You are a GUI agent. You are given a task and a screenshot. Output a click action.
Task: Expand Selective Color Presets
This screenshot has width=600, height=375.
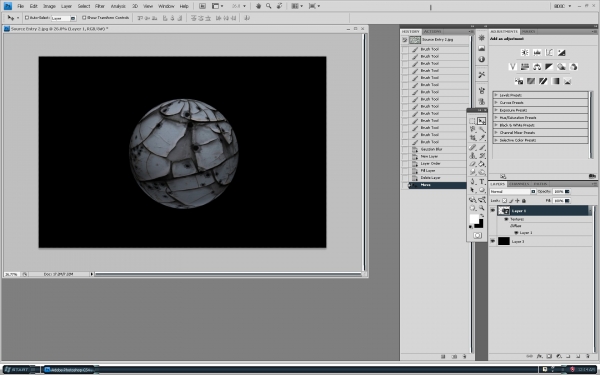click(496, 140)
